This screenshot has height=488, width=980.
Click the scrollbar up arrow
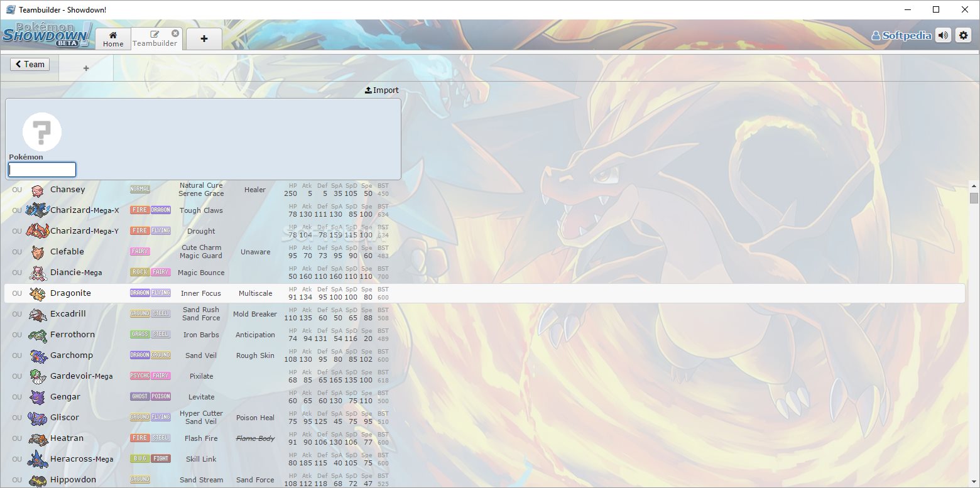pyautogui.click(x=974, y=185)
